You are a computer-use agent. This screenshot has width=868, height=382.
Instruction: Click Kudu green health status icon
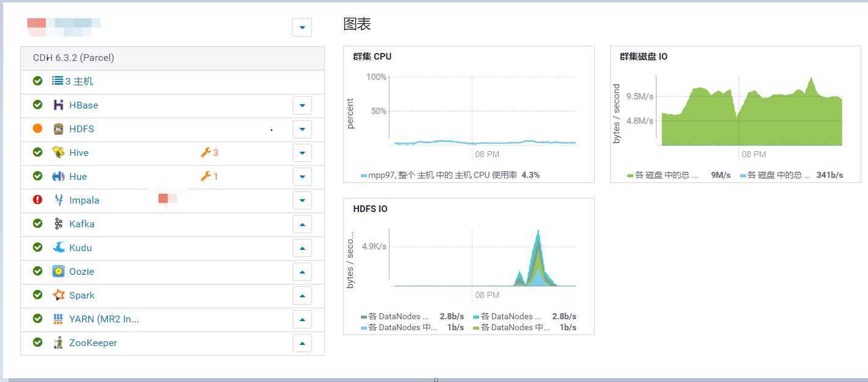[38, 247]
